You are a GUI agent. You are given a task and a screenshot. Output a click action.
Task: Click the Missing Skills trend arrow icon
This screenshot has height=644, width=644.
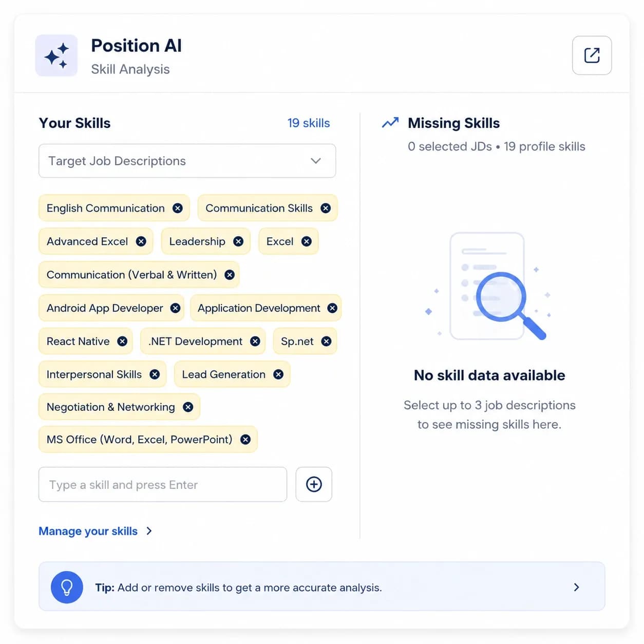[x=390, y=123]
